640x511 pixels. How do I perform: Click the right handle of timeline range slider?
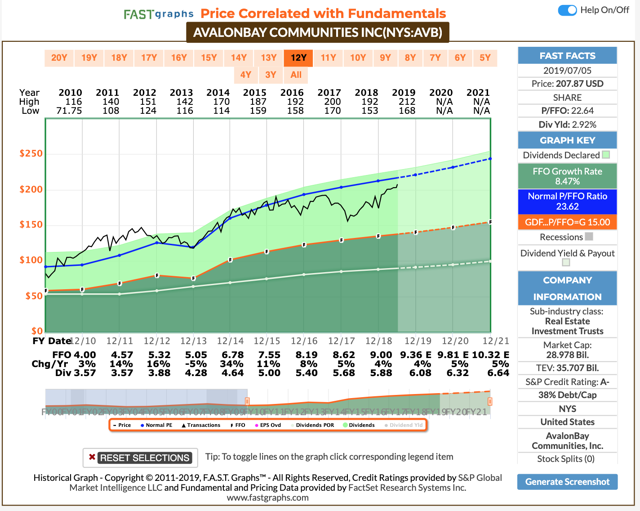(x=490, y=401)
